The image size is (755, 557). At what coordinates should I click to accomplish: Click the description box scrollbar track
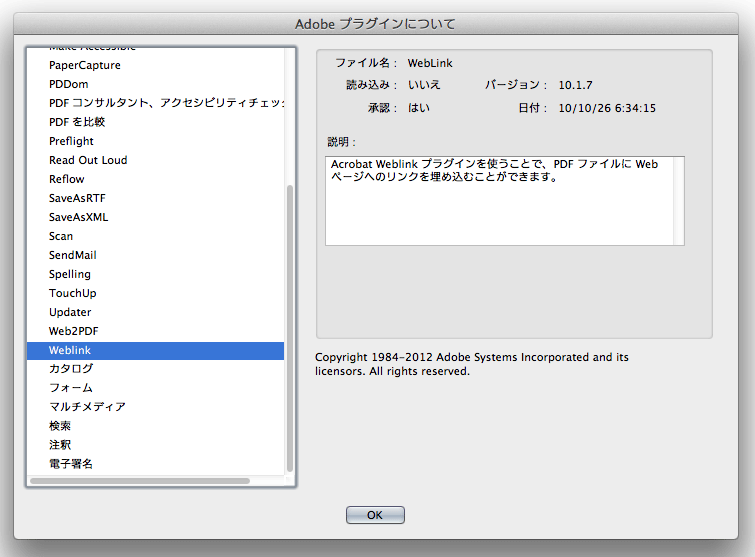click(678, 201)
